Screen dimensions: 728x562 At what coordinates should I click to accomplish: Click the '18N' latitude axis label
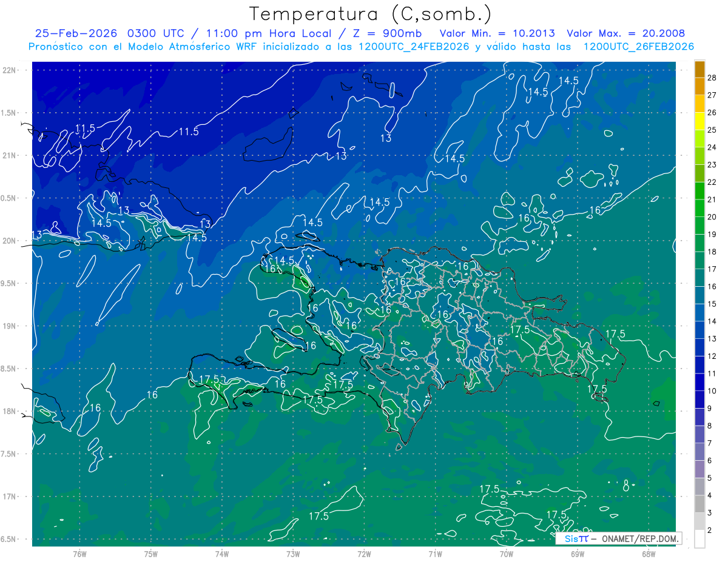coord(10,411)
